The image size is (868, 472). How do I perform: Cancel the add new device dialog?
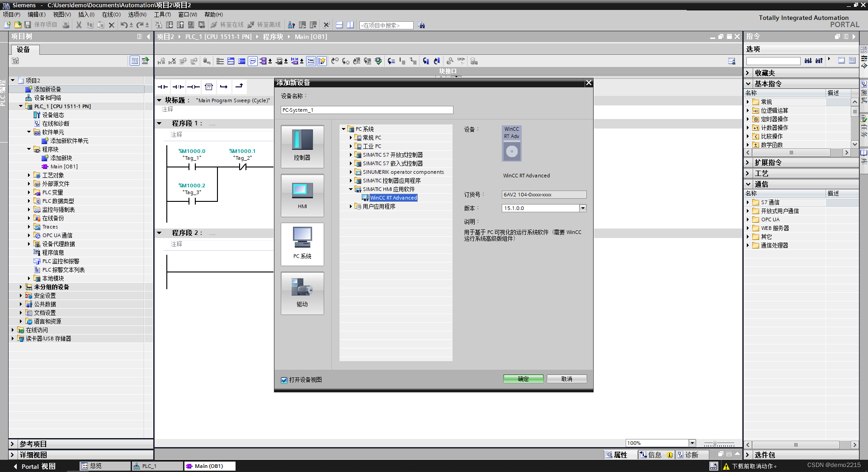[567, 379]
